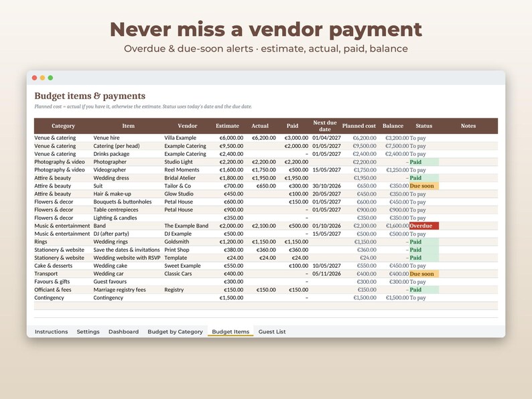Select Due soon status in Wedding car row

coord(424,274)
